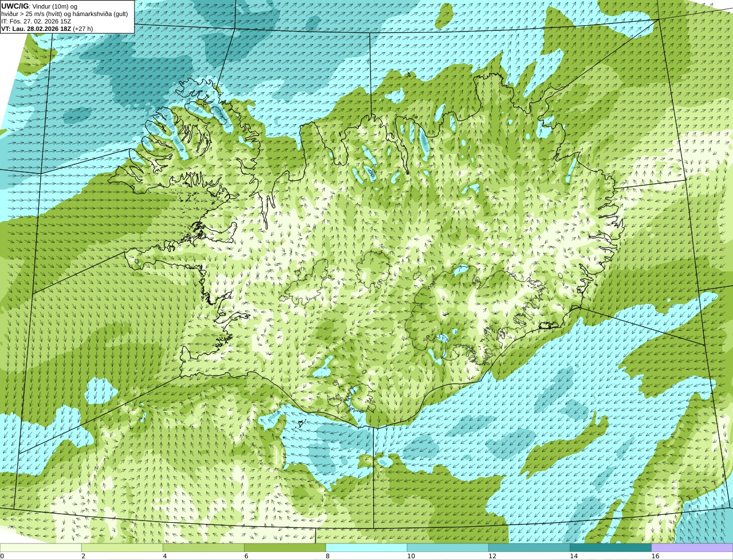
Task: Select the light teal 10–12 m/s legend swatch
Action: (x=448, y=548)
